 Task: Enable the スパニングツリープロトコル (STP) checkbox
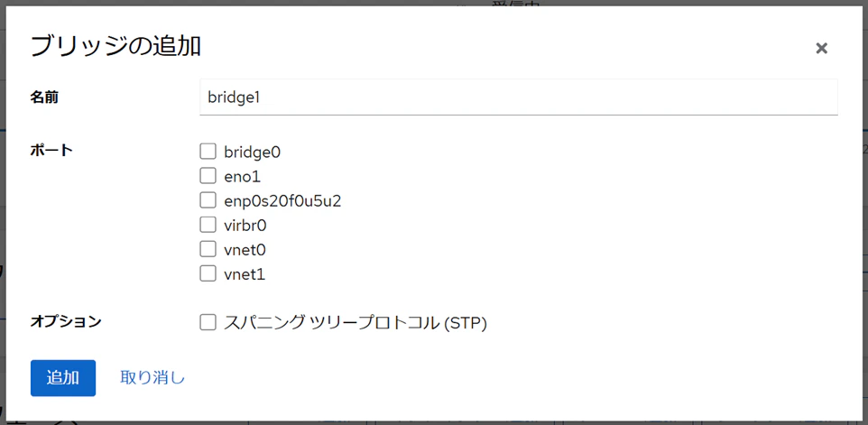tap(208, 323)
